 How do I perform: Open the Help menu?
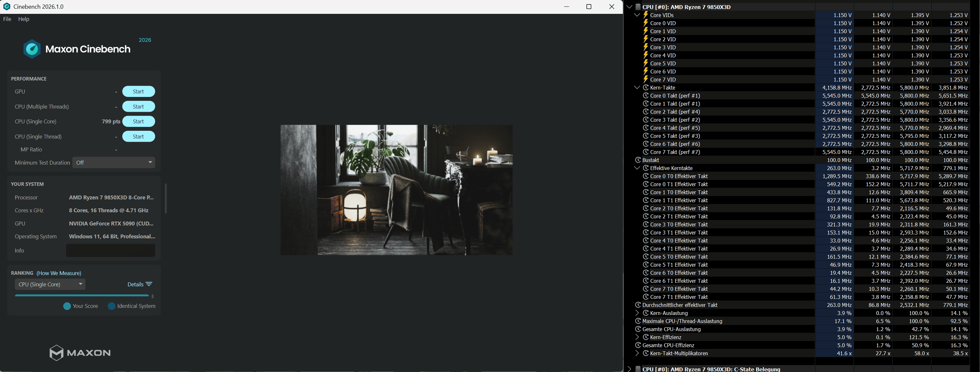(24, 19)
